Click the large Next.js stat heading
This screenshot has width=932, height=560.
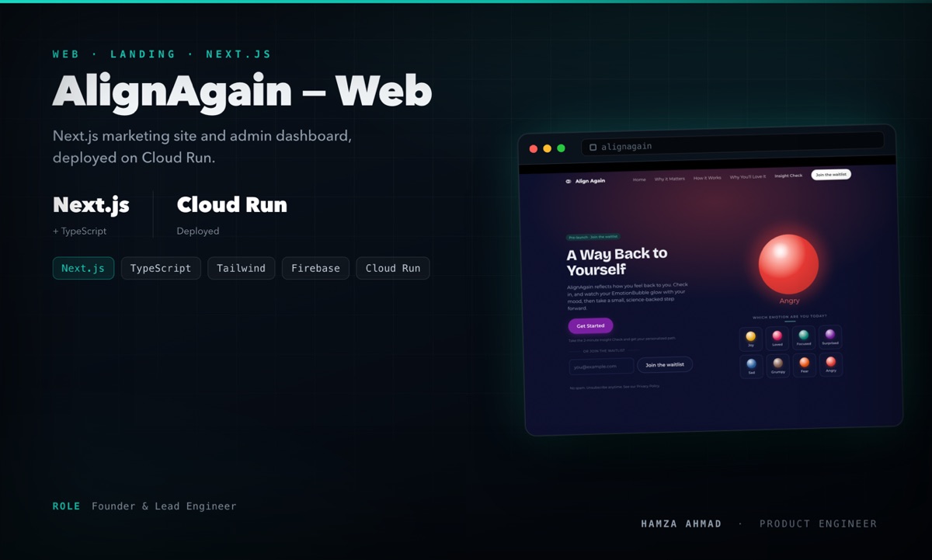[x=91, y=205]
